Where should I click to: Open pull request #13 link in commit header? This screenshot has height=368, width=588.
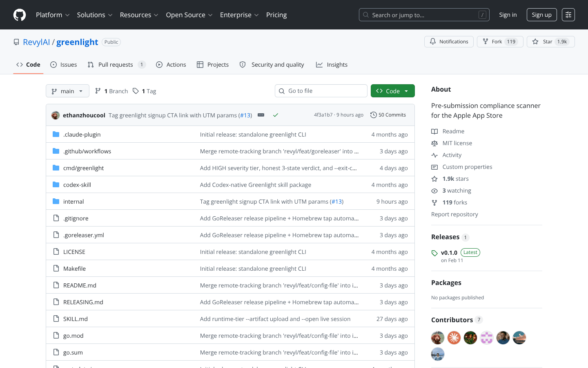(245, 115)
